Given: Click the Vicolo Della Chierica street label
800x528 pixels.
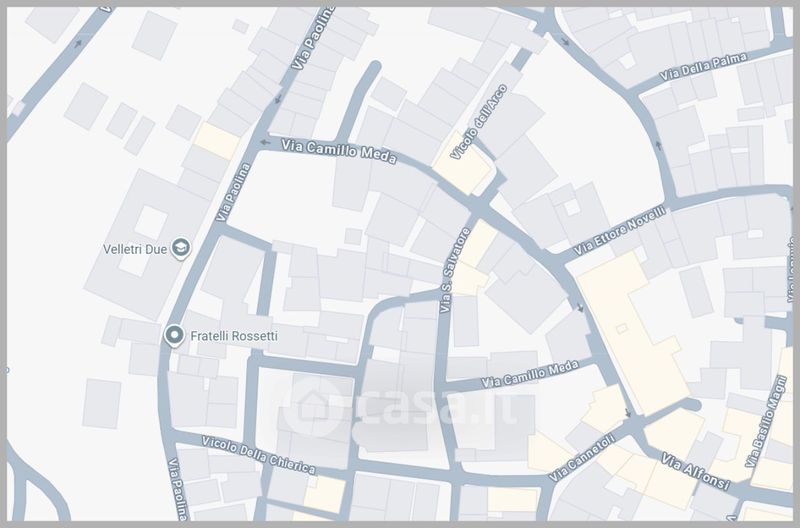Looking at the screenshot, I should (258, 455).
